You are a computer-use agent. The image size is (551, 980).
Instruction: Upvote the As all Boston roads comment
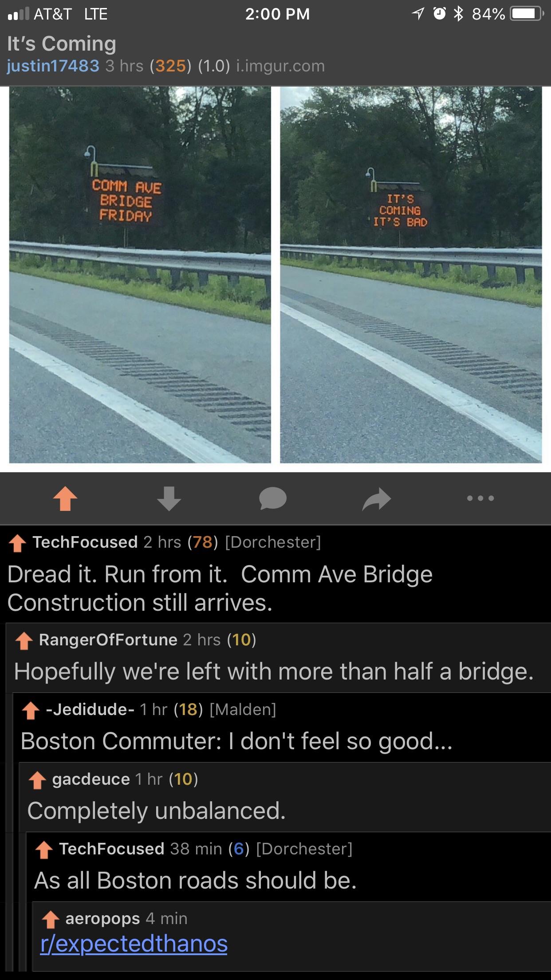(44, 850)
